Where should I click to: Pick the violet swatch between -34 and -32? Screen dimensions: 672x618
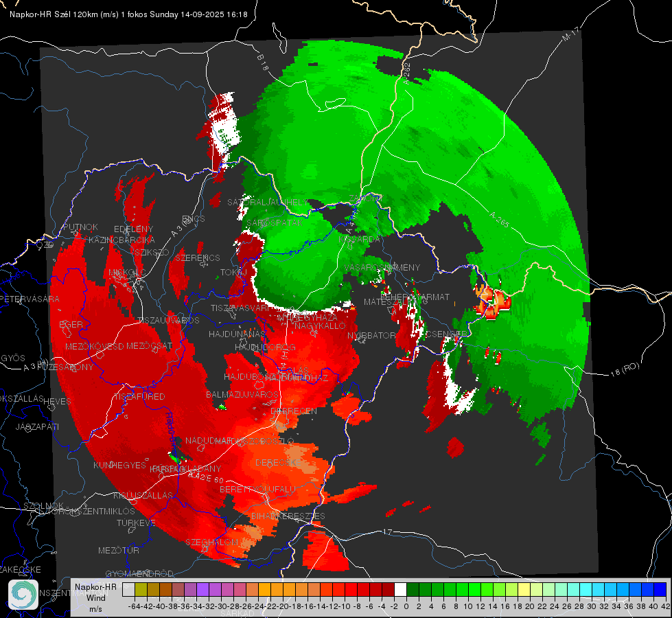click(x=202, y=589)
